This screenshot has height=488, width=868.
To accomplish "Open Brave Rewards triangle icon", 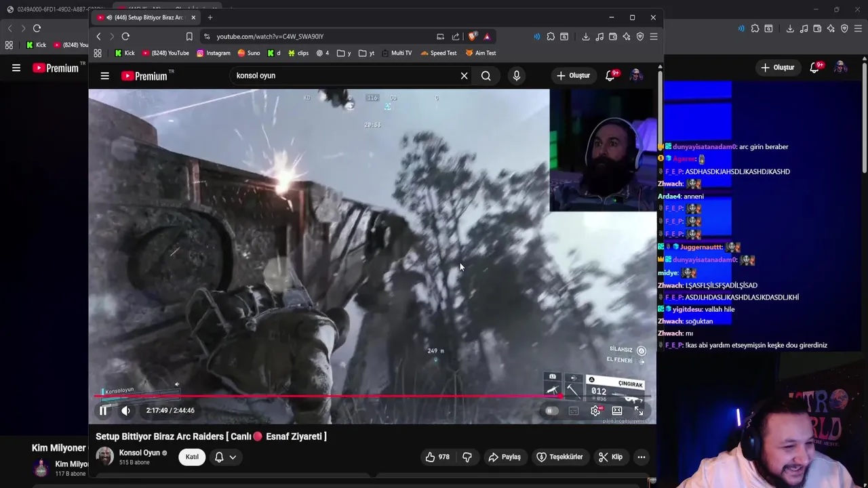I will [487, 37].
